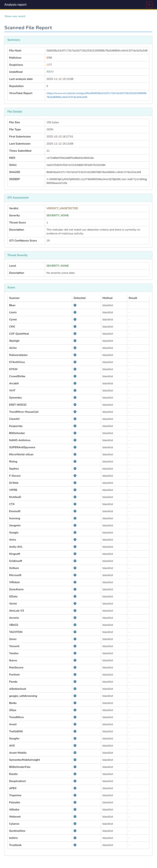Viewport: 157px width, 868px height.
Task: Click the status icon for TrendMicro-HouseCall
Action: tap(75, 412)
